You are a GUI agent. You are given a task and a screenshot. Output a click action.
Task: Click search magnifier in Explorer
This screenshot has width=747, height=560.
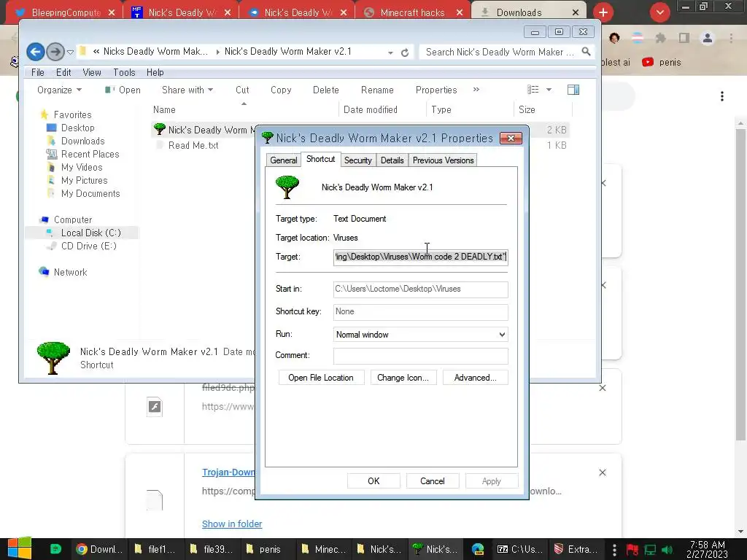586,52
